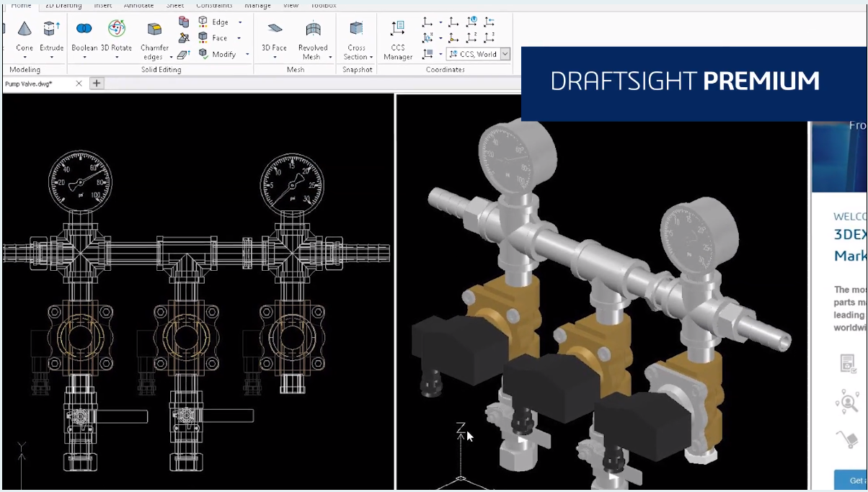Create a 3D Face mesh
Viewport: 868px width, 492px height.
(x=274, y=36)
